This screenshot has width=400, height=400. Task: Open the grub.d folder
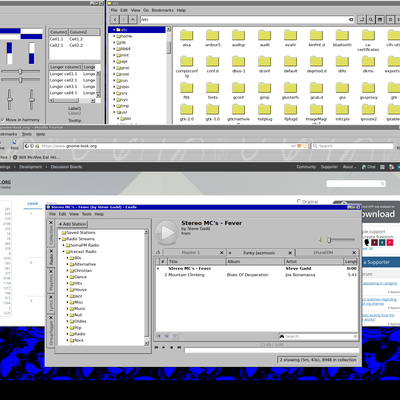point(316,91)
